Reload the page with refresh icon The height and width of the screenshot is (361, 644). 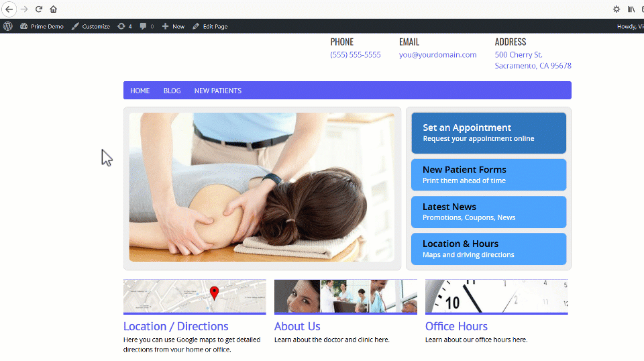tap(39, 9)
